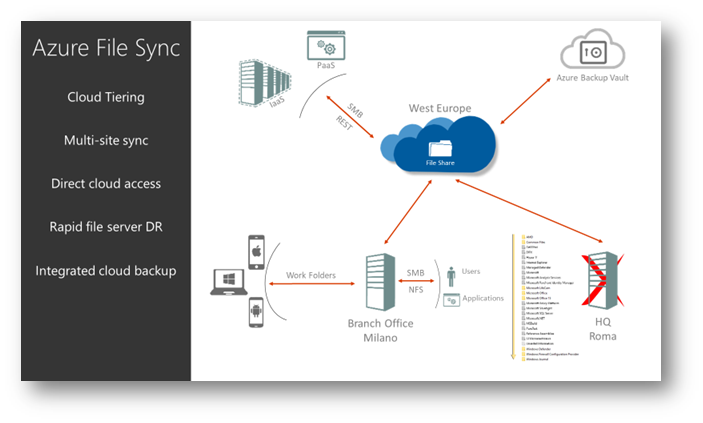Click the PaaS label
703x423 pixels.
tap(326, 65)
